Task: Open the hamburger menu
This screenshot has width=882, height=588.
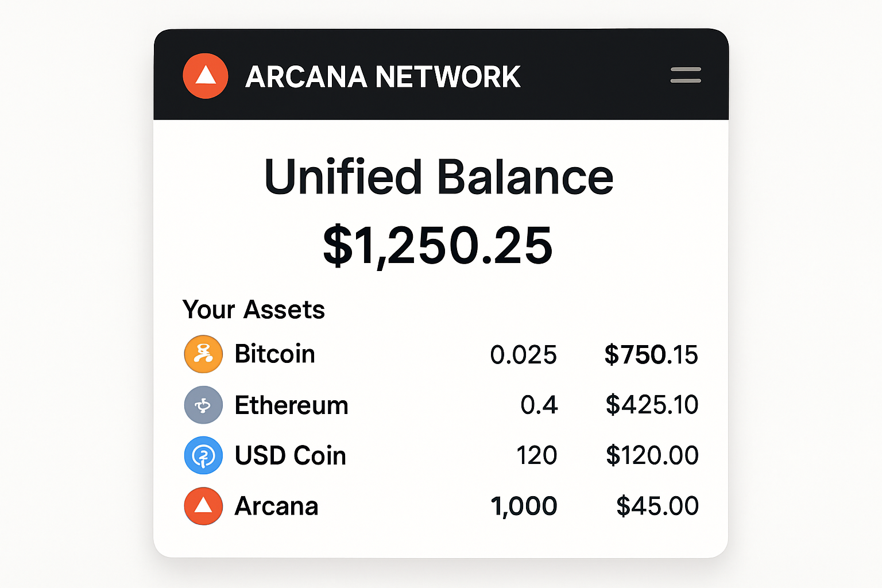Action: pyautogui.click(x=685, y=75)
